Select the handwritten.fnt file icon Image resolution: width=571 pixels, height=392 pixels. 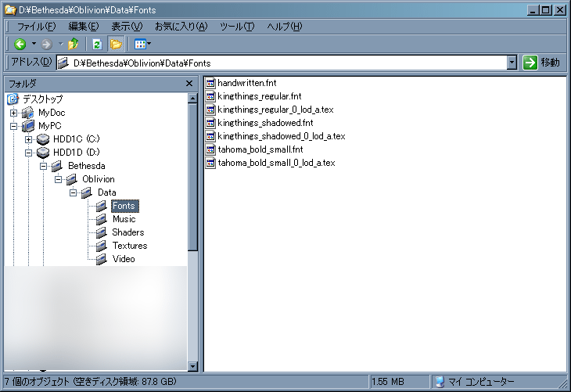pyautogui.click(x=210, y=83)
